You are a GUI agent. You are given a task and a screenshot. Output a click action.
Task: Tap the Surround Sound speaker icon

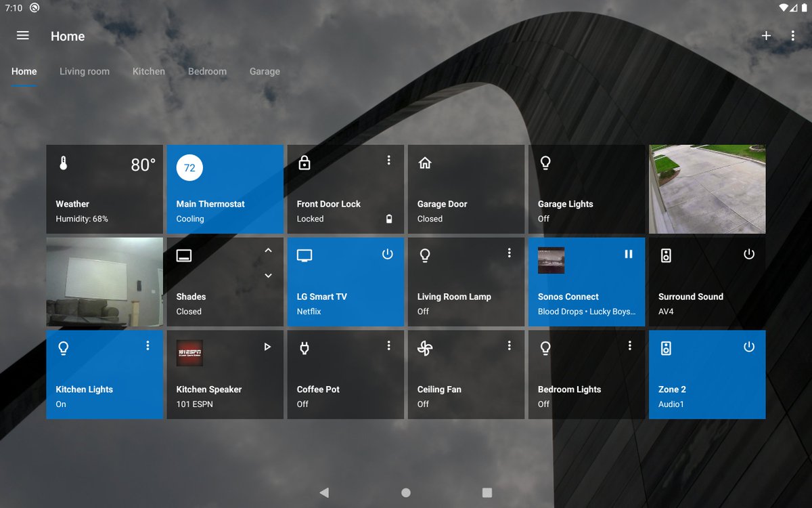(666, 255)
